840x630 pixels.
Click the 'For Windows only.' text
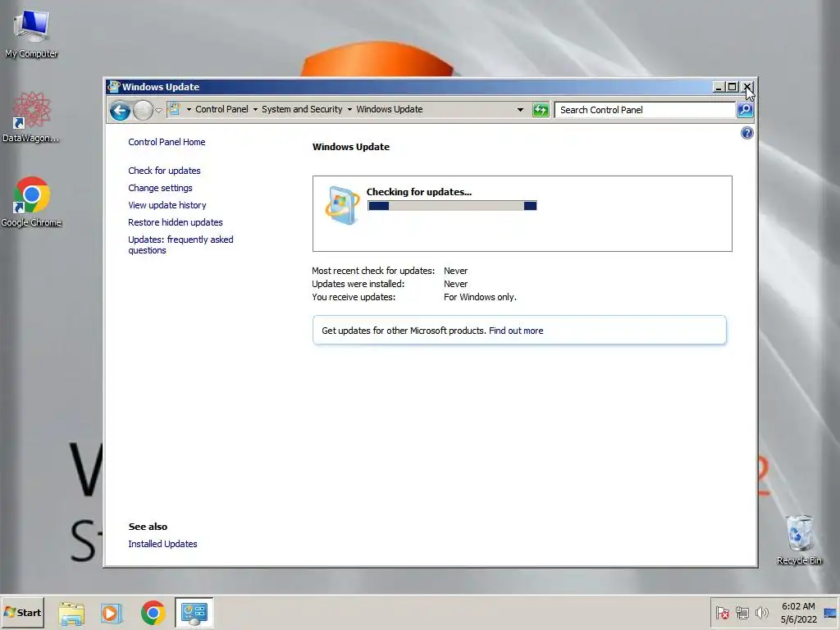click(480, 297)
